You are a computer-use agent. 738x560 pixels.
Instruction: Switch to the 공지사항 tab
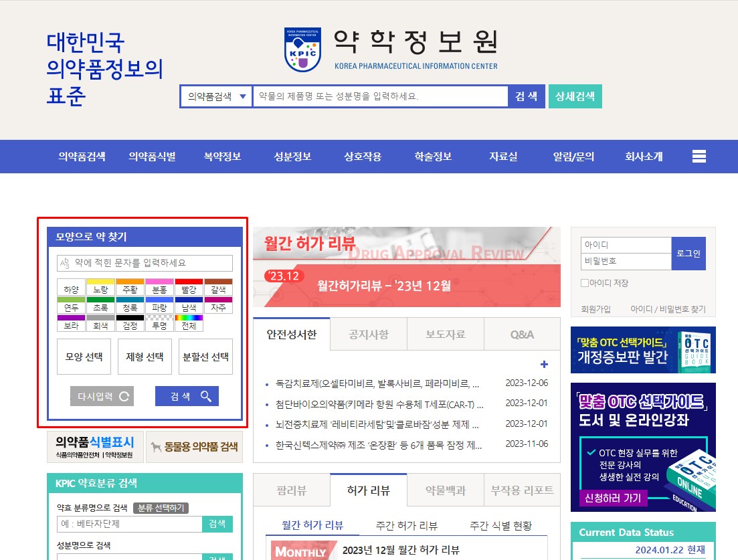pos(369,334)
